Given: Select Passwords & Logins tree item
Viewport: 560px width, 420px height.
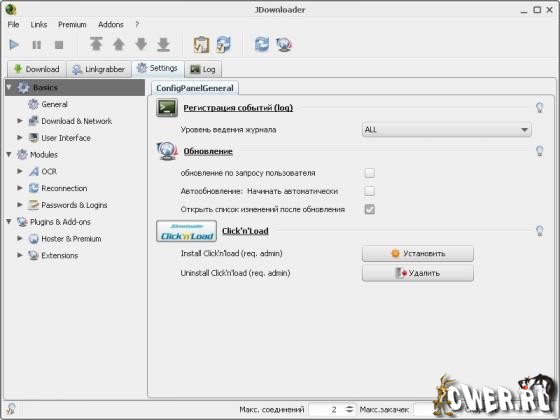Looking at the screenshot, I should pyautogui.click(x=74, y=205).
